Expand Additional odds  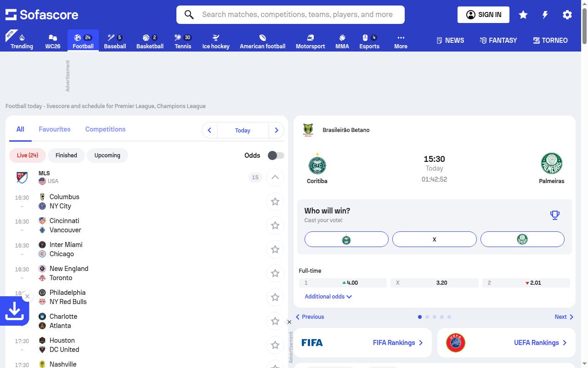tap(328, 297)
